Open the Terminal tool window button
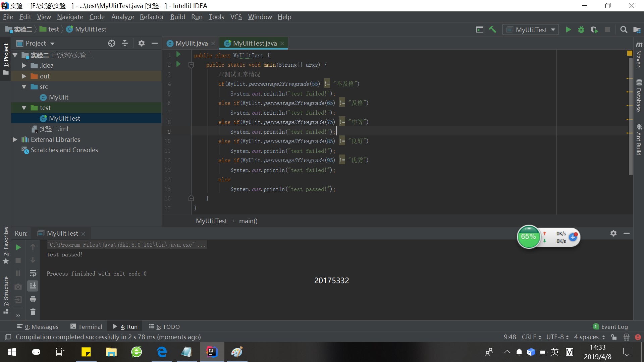Screen dimensions: 644x362 (x=86, y=326)
